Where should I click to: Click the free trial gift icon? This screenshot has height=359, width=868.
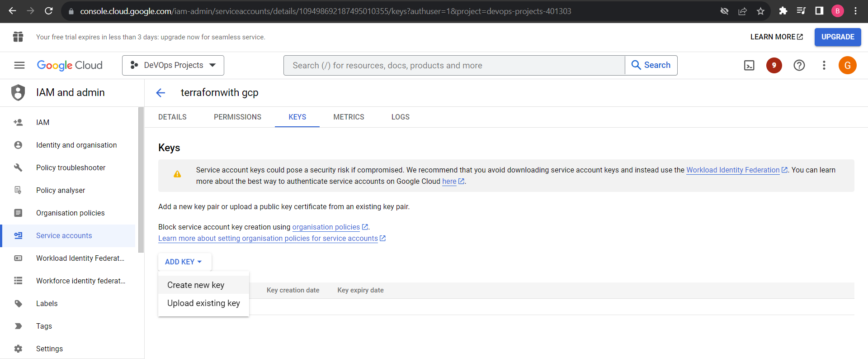point(18,37)
